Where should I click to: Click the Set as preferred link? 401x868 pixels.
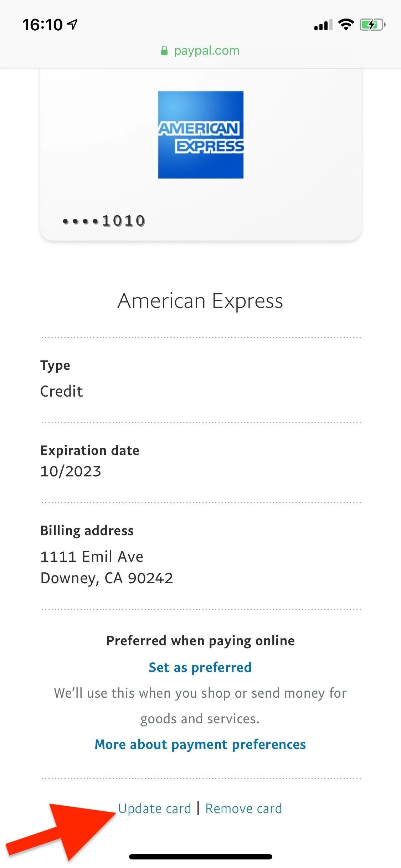coord(200,667)
